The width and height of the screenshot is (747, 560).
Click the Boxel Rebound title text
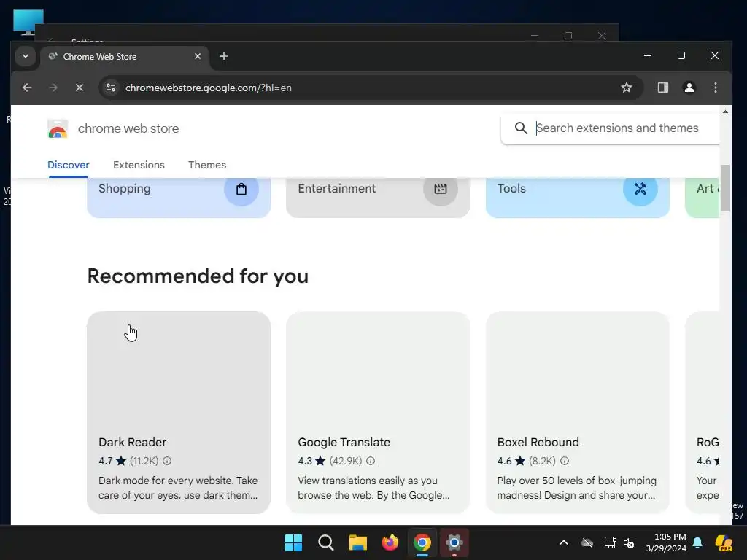click(538, 443)
